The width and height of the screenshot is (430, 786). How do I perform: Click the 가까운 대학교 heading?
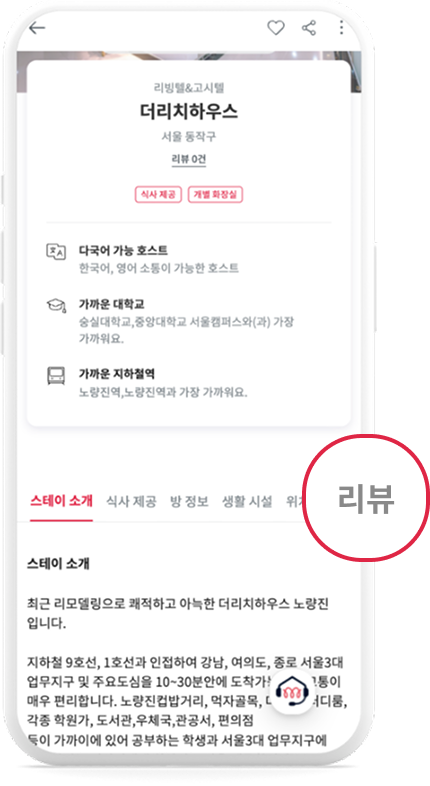click(x=111, y=304)
